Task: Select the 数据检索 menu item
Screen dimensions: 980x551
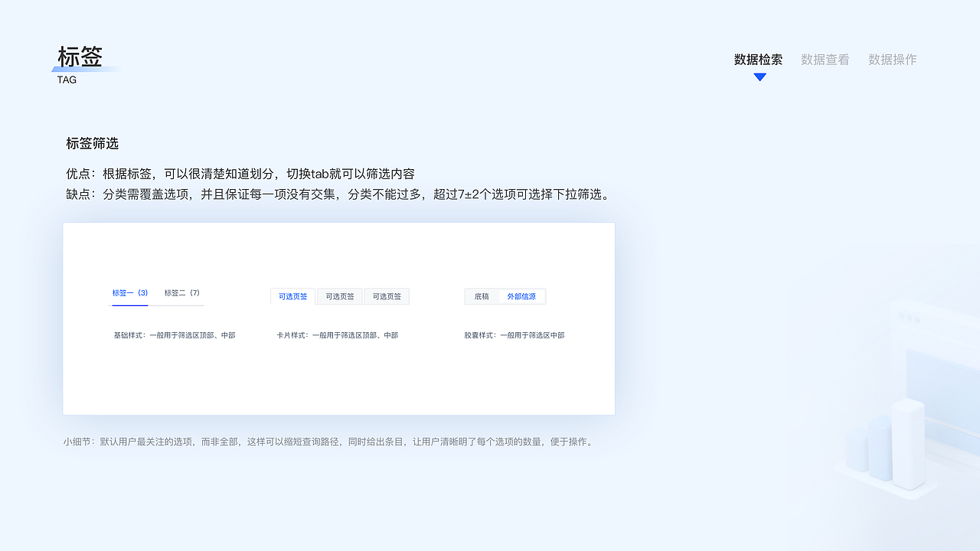Action: pos(759,60)
